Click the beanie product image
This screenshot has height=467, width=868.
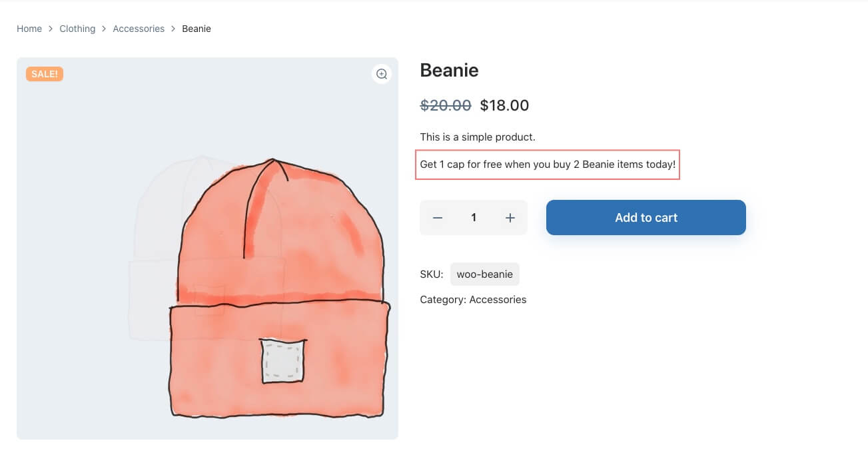(266, 286)
